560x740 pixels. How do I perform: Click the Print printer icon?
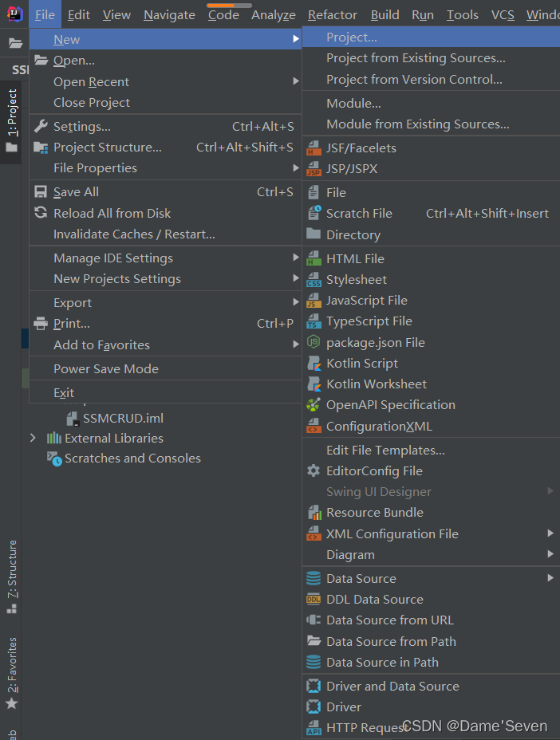coord(41,323)
